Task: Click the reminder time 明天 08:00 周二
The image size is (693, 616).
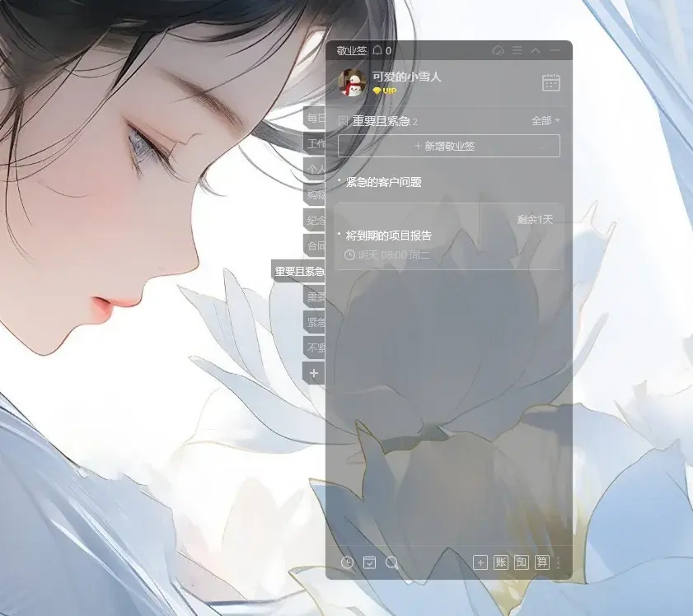Action: click(386, 254)
